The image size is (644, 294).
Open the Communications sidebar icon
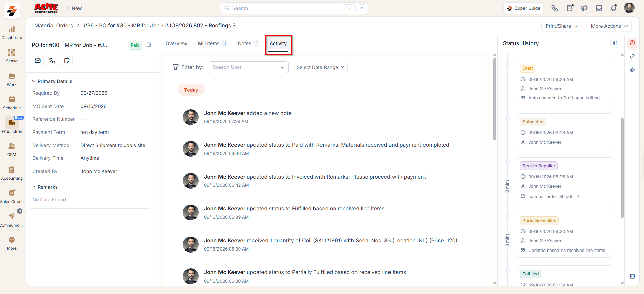[12, 220]
